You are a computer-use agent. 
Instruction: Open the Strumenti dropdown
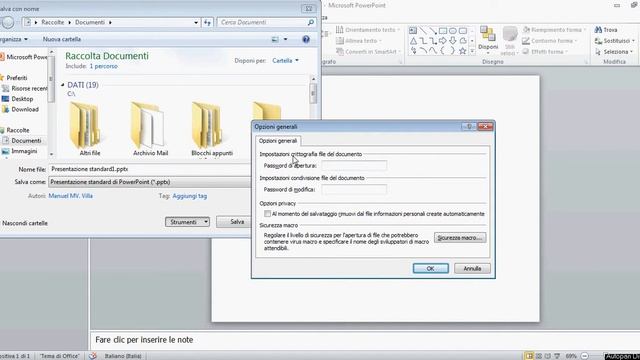coord(187,222)
